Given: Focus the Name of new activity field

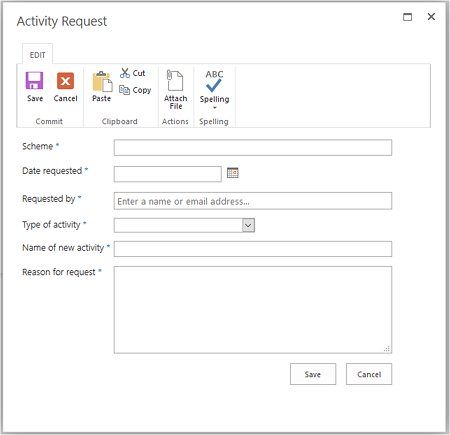Looking at the screenshot, I should pyautogui.click(x=253, y=249).
